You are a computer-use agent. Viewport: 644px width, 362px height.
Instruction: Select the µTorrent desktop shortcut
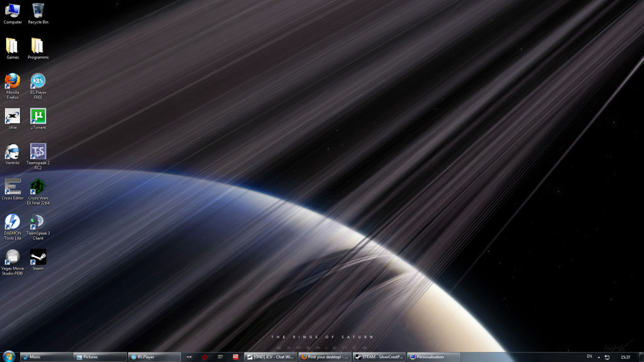pos(38,117)
